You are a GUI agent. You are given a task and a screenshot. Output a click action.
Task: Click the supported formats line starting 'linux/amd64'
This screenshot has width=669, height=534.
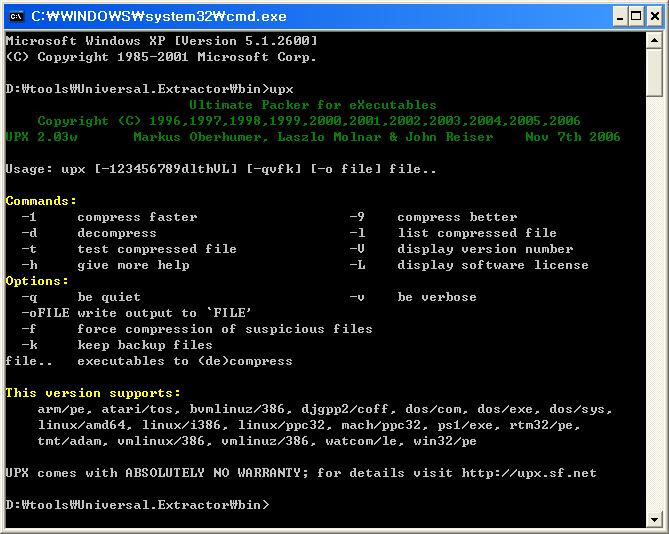[x=309, y=425]
